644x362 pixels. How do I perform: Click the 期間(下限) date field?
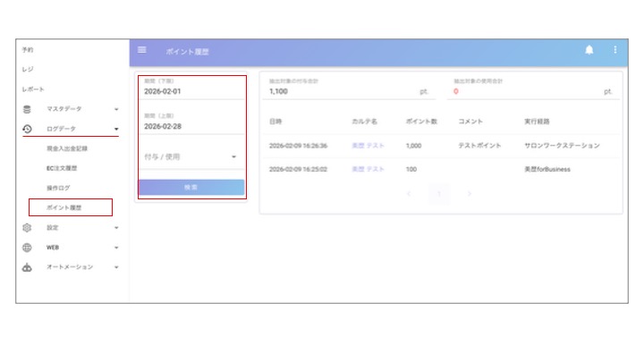coord(191,91)
